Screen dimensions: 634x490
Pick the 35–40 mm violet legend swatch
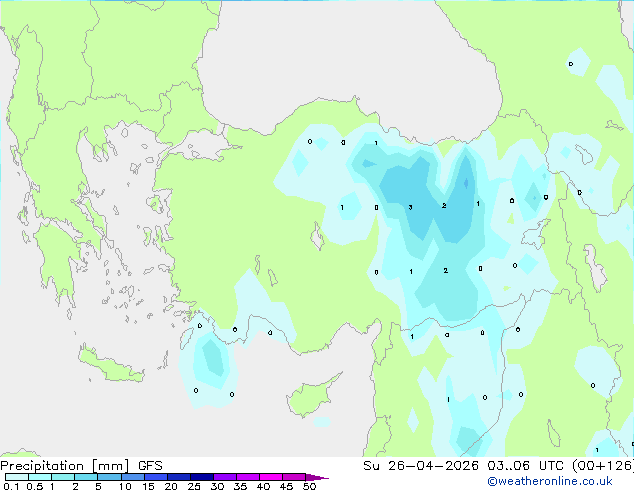tap(247, 477)
